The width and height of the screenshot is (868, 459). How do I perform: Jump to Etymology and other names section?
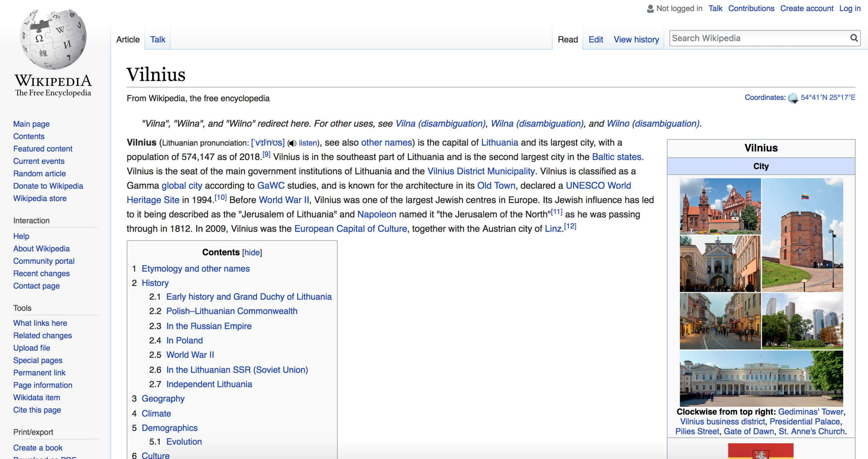195,269
